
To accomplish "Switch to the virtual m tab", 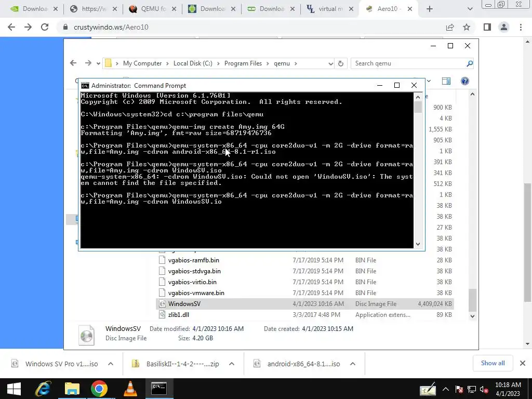I will [330, 9].
